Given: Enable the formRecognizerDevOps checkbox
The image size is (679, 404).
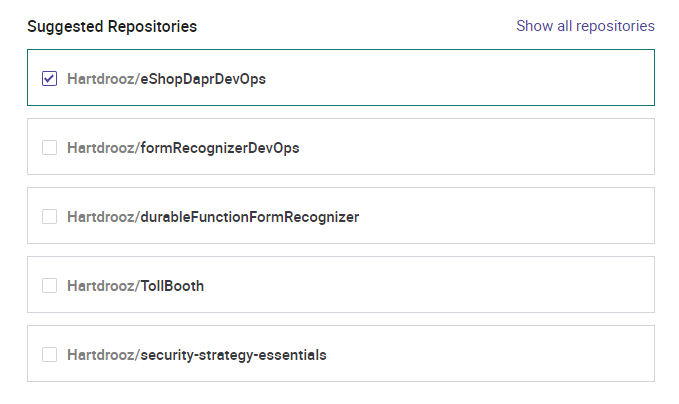Looking at the screenshot, I should 49,148.
